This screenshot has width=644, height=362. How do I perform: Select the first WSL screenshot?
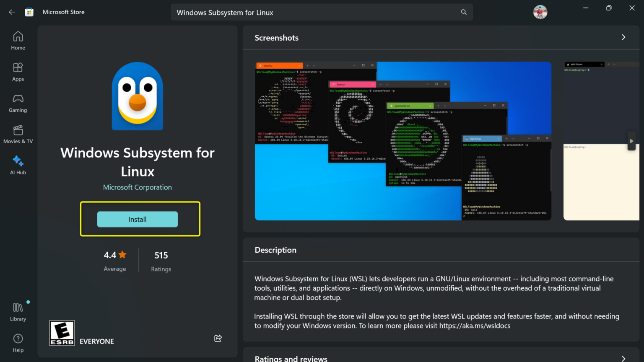(x=402, y=141)
